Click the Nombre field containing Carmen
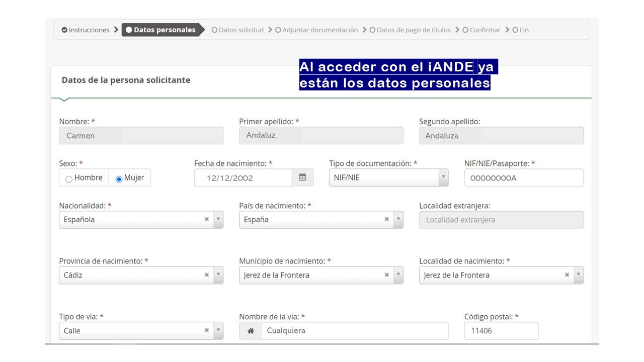The width and height of the screenshot is (644, 362). (x=141, y=135)
